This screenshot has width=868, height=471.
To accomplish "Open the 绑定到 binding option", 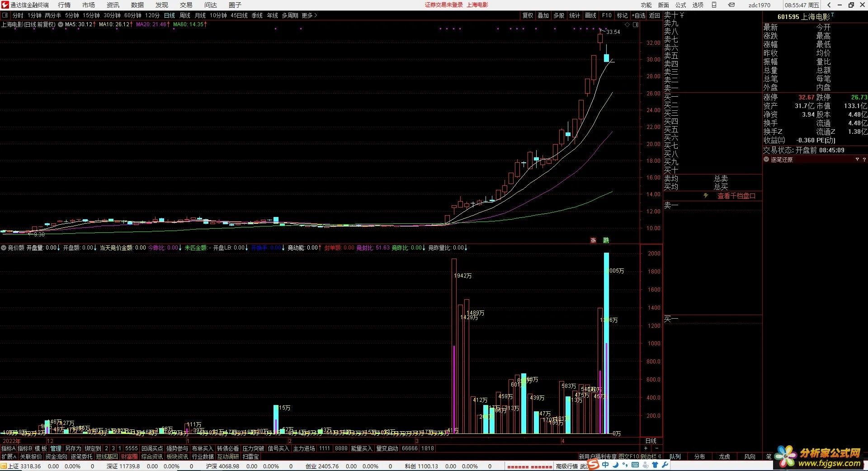I will [93, 448].
